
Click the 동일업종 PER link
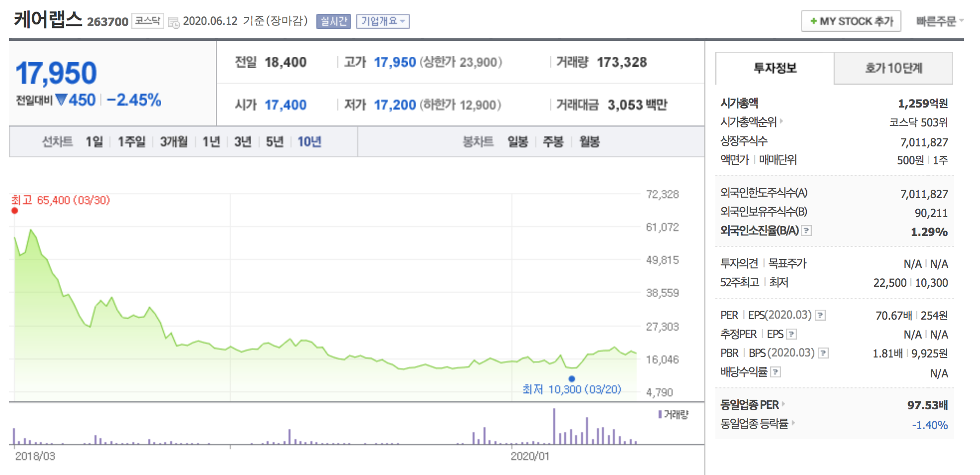point(750,405)
